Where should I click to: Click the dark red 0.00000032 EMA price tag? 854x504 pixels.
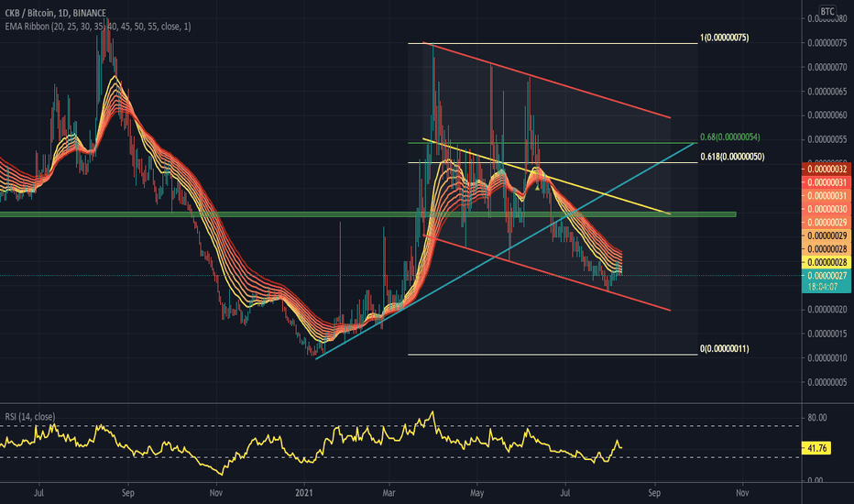click(x=827, y=169)
